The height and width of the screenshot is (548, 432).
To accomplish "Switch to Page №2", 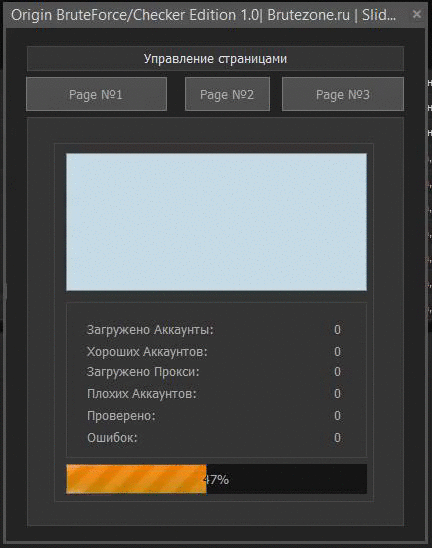I will [x=227, y=94].
